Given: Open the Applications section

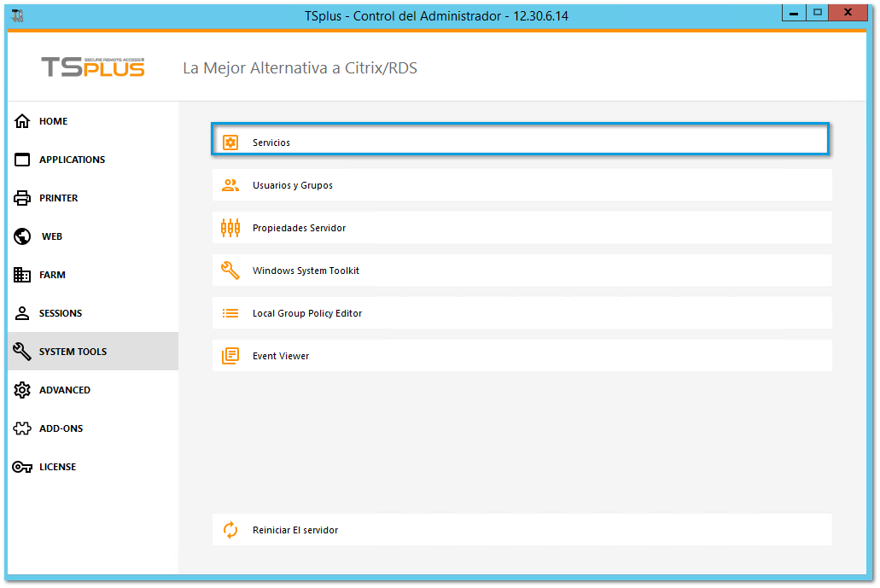Looking at the screenshot, I should (x=72, y=160).
